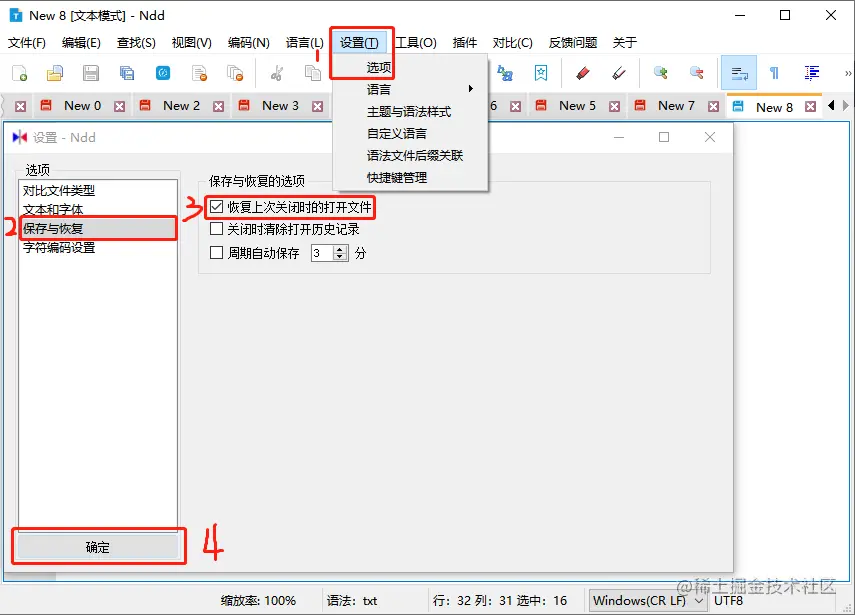Screen dimensions: 855x615
Task: Expand the toolbar overflow chevron
Action: tap(848, 73)
